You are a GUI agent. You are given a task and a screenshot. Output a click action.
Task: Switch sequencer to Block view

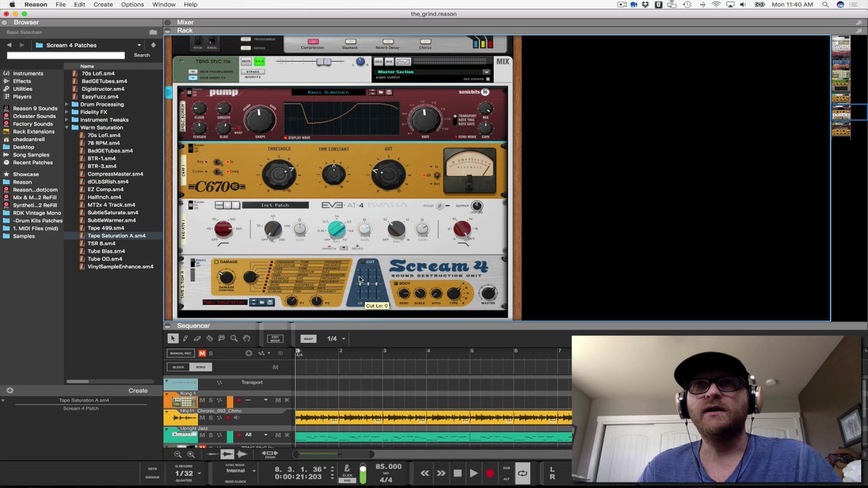tap(178, 367)
